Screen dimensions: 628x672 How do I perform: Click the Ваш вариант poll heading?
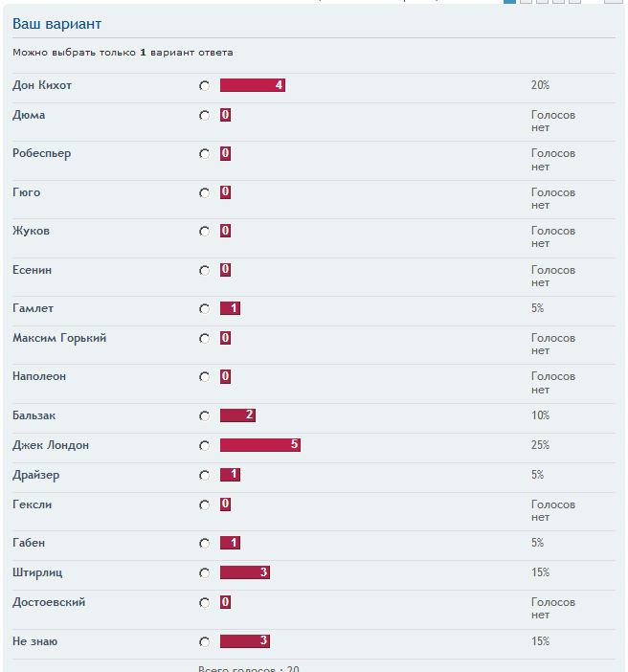(x=57, y=24)
